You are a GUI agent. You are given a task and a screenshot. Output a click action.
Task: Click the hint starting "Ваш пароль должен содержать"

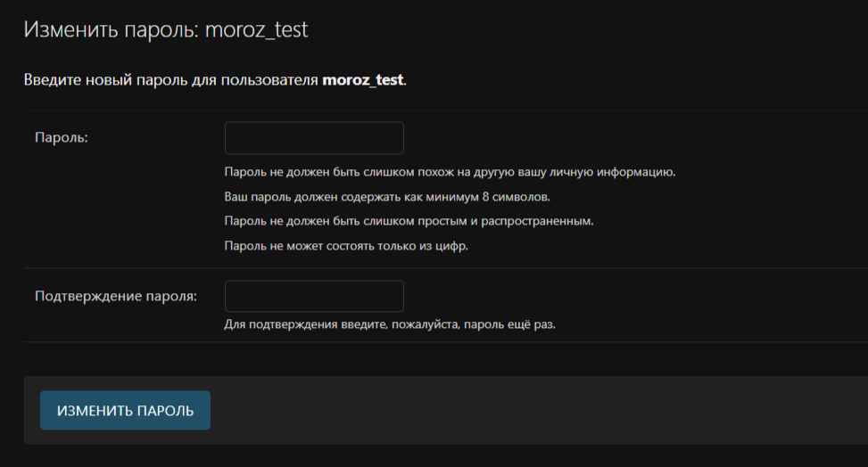click(x=387, y=196)
